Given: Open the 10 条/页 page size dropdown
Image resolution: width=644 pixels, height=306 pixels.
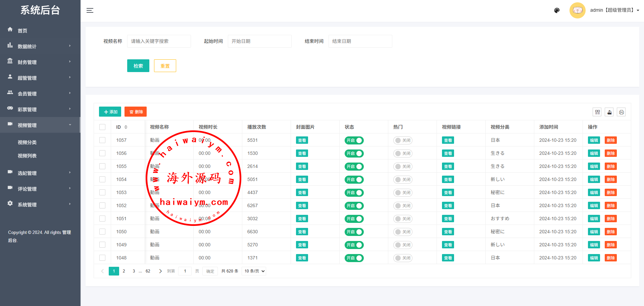Looking at the screenshot, I should coord(254,271).
